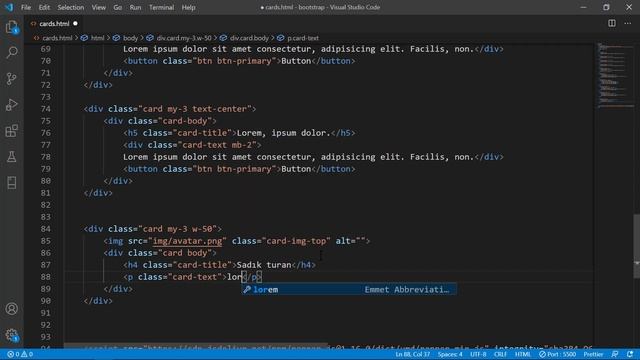This screenshot has height=360, width=640.
Task: Click 'card body' class value on line 86
Action: click(x=185, y=253)
